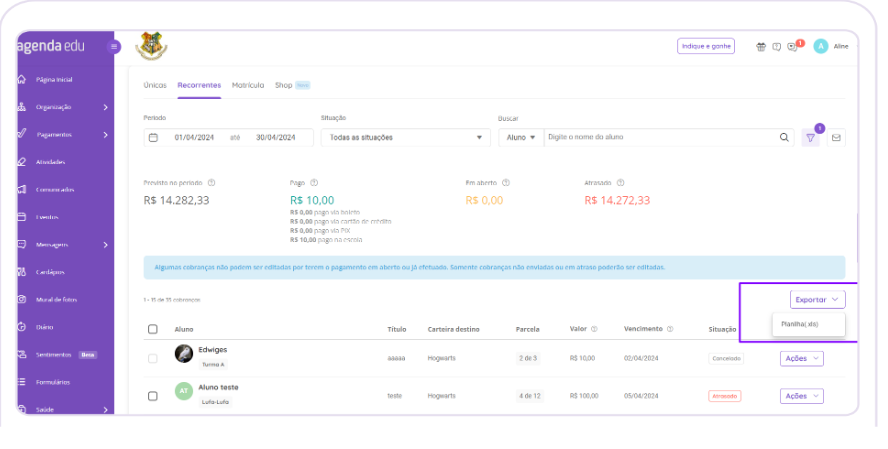Collapse sidebar using the purple menu button
The height and width of the screenshot is (449, 888).
coord(114,46)
